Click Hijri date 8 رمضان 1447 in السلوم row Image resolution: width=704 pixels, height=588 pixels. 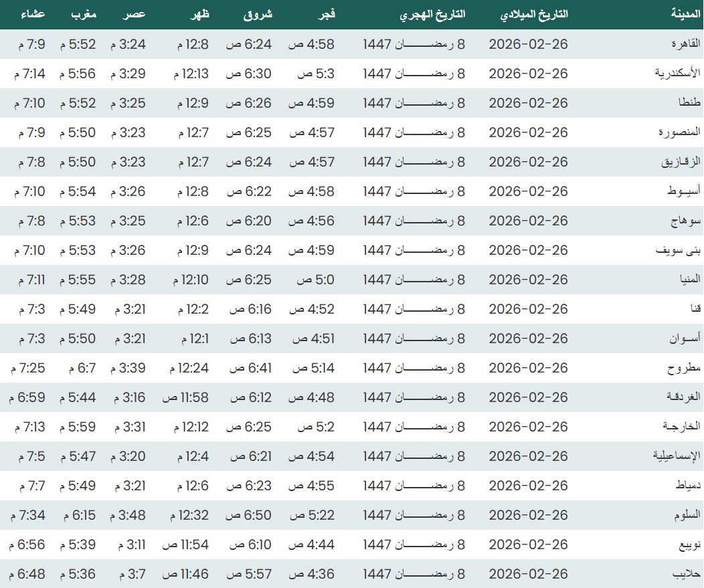(x=414, y=515)
